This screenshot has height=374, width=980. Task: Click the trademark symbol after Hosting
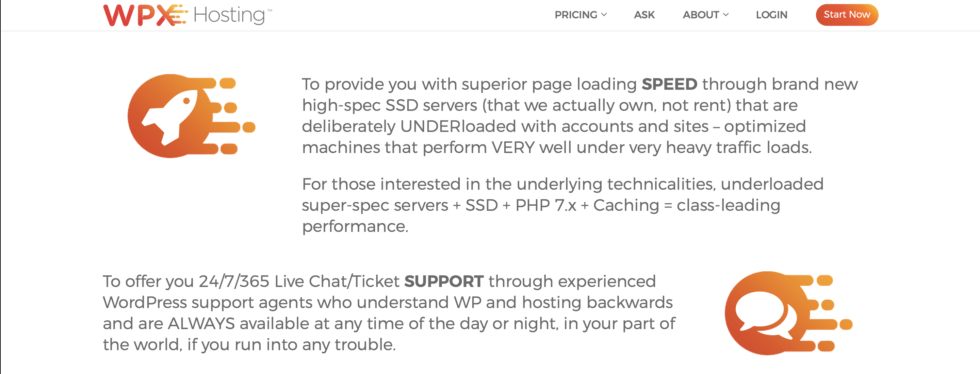click(x=269, y=11)
